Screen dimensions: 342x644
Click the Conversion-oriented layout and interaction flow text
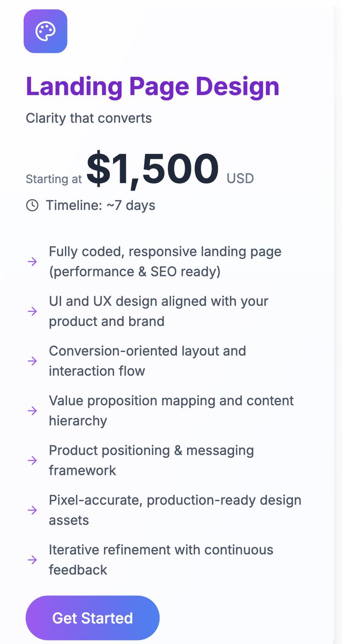[x=147, y=361]
